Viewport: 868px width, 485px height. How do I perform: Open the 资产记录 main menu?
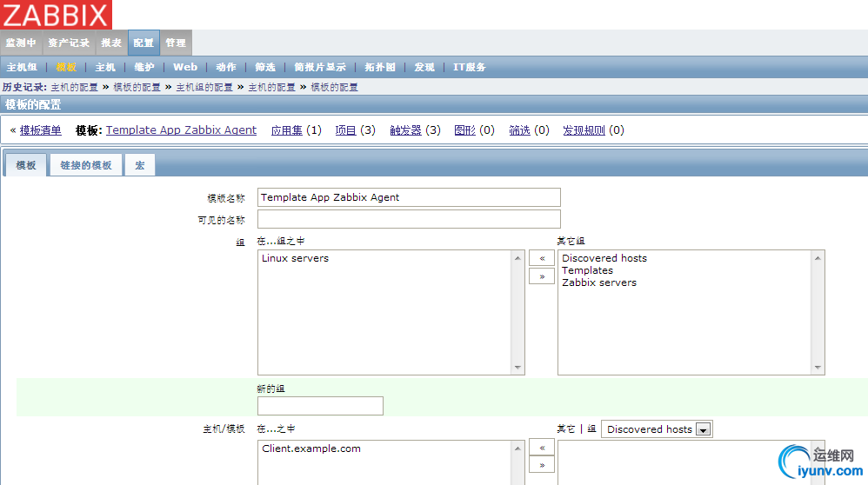pos(69,43)
